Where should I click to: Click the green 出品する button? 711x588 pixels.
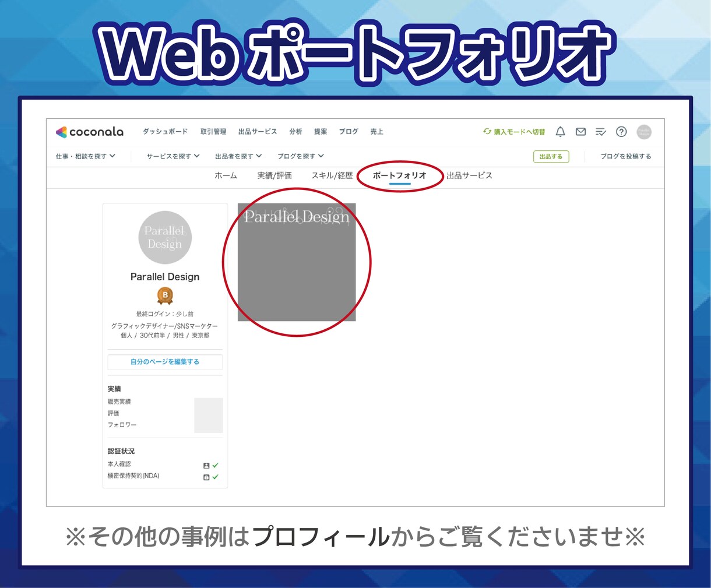pos(551,156)
